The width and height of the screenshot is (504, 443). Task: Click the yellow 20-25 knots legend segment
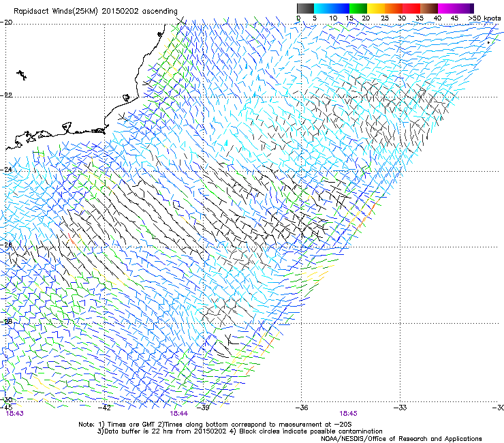376,8
